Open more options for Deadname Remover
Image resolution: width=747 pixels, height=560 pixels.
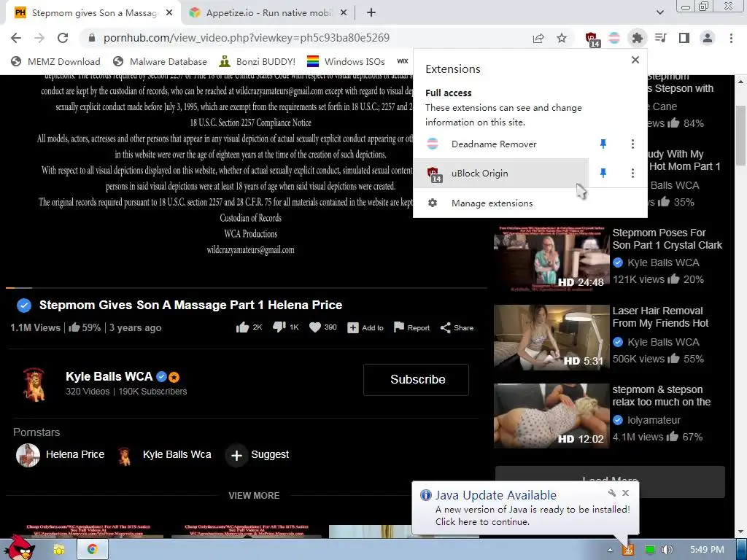[x=632, y=144]
